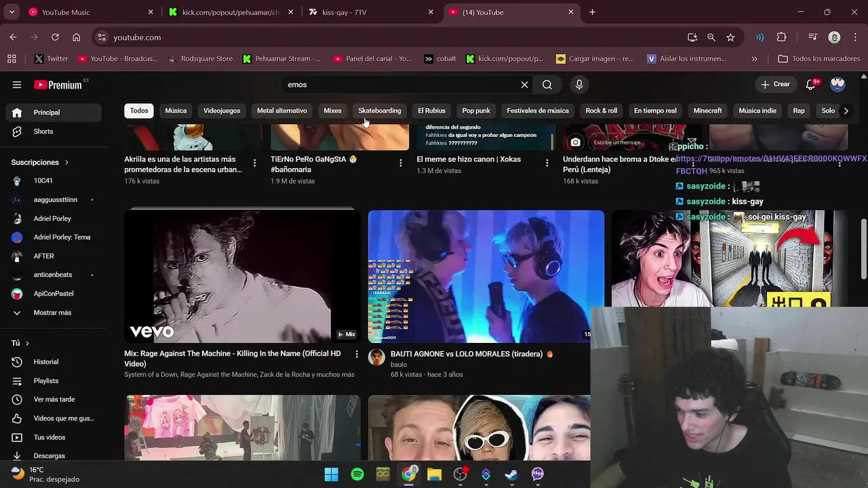Select the Mixes filter chip
The image size is (868, 488).
pyautogui.click(x=332, y=110)
